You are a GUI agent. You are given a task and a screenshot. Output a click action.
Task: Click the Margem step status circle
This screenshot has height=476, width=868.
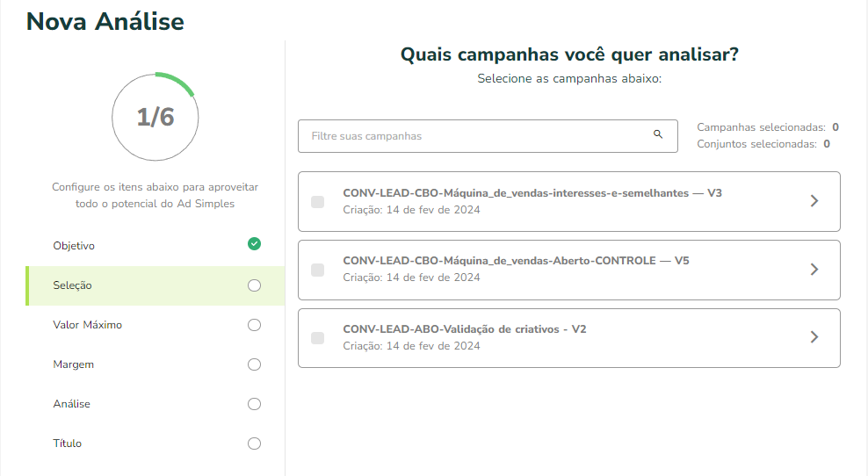[x=254, y=364]
